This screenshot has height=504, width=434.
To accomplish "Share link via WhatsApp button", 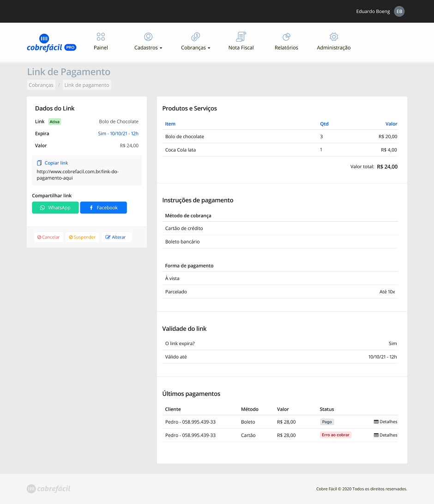I will (55, 208).
